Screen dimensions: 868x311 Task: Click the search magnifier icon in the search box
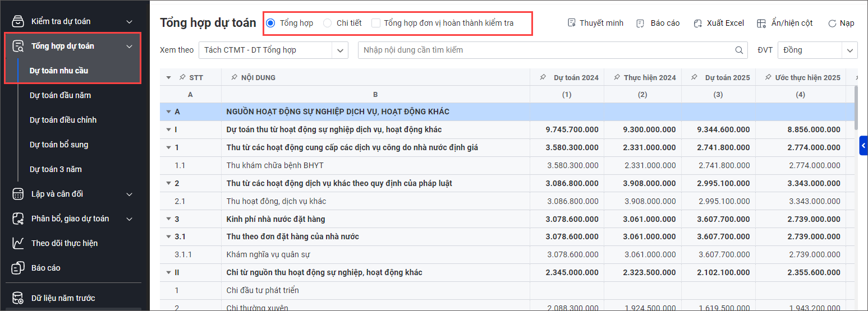coord(740,50)
